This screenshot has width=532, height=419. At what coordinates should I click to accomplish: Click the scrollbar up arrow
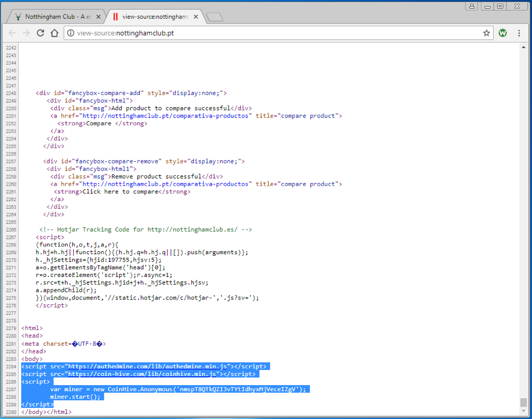coord(523,47)
